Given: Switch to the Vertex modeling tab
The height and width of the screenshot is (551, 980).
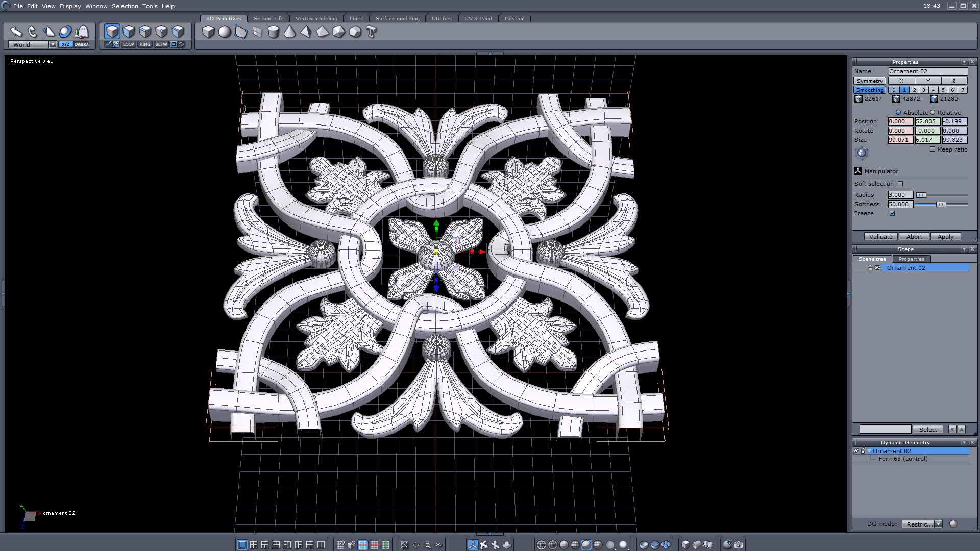Looking at the screenshot, I should click(316, 19).
